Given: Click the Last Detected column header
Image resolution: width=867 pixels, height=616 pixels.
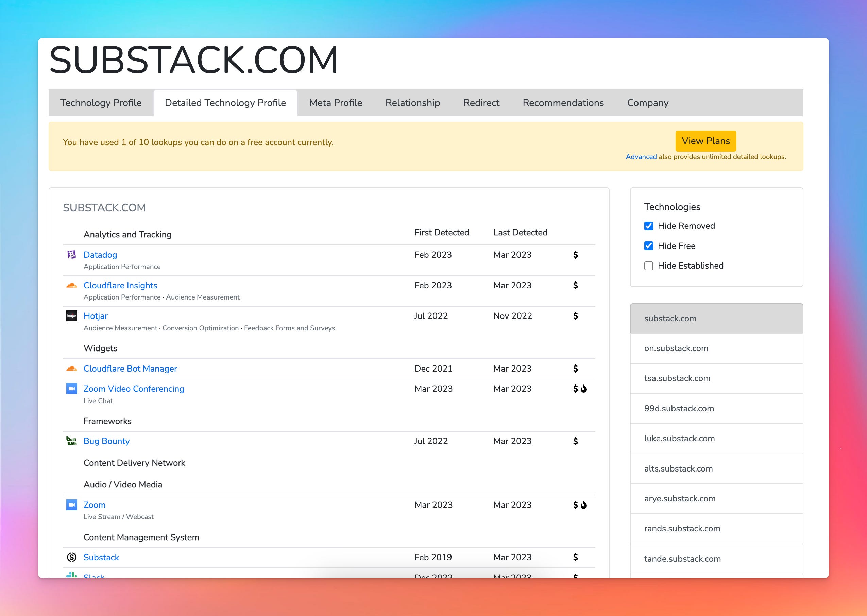Looking at the screenshot, I should point(520,233).
